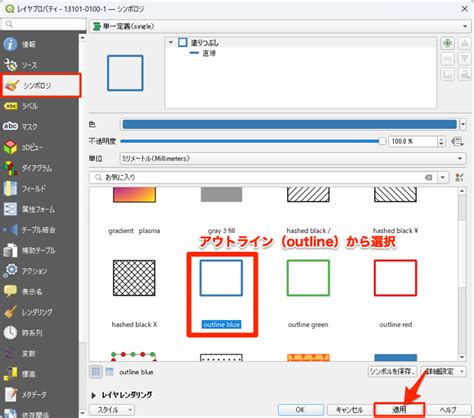Click the green add symbol layer button
Screen dimensions: 474x418
pos(448,43)
